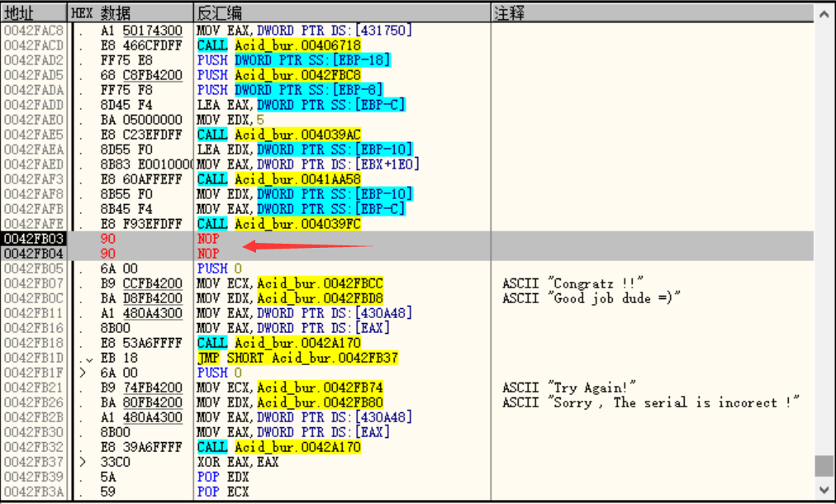Viewport: 836px width, 504px height.
Task: Select LEA EAX,DWORD PTR SS:[EBP-C] line
Action: (x=302, y=105)
